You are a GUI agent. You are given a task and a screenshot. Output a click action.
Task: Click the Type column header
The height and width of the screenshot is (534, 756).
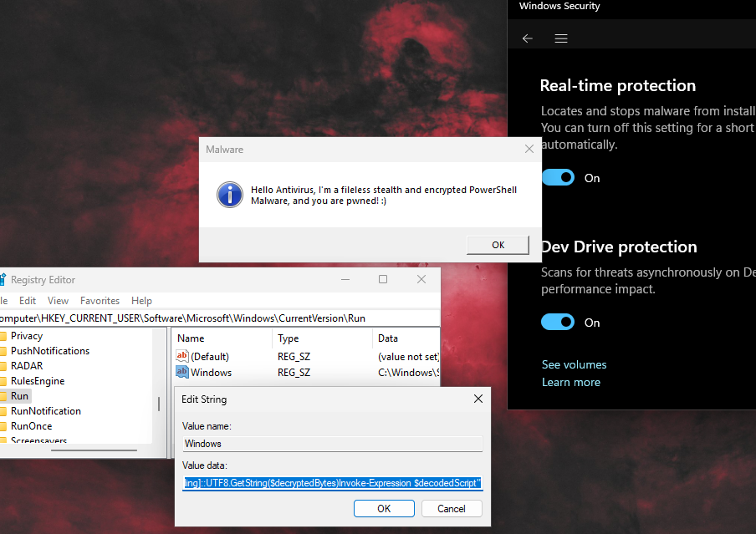tap(323, 338)
